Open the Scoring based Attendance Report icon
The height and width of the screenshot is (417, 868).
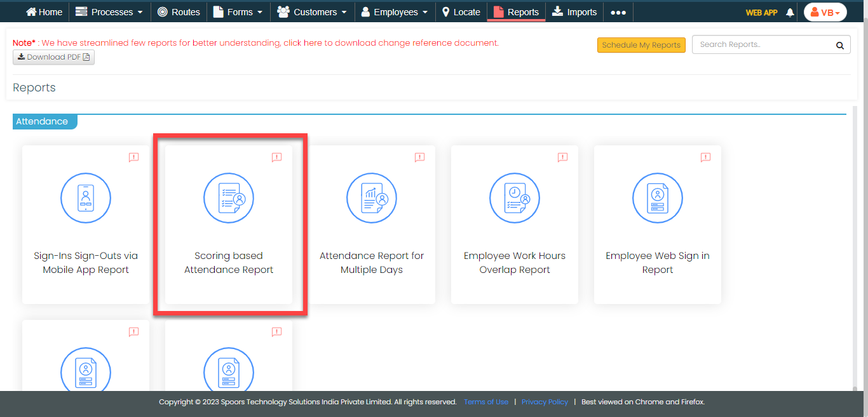[229, 198]
